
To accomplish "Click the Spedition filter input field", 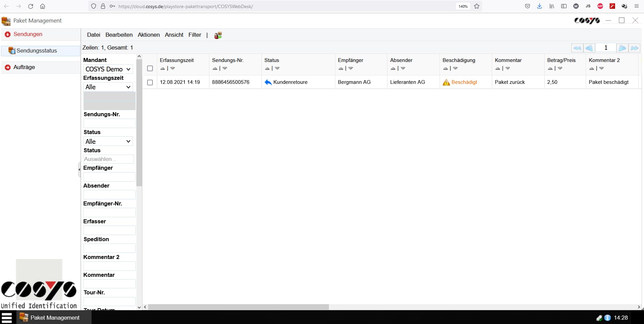I will (109, 248).
